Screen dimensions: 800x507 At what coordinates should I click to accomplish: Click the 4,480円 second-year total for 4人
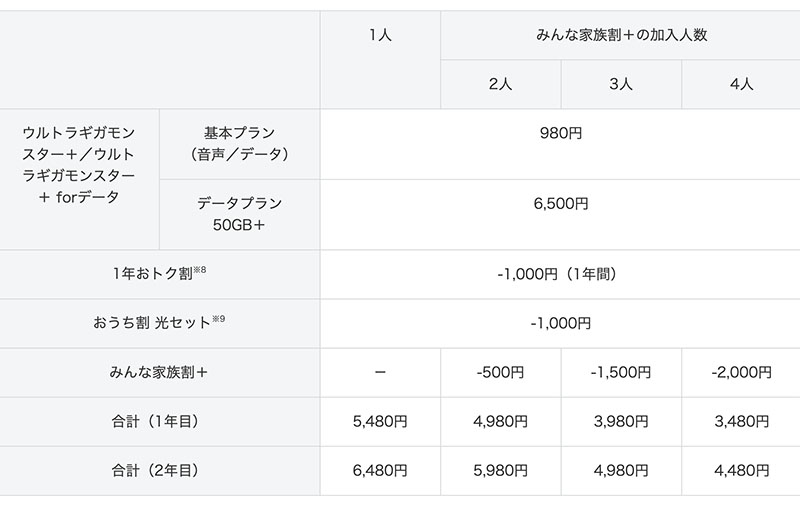[x=741, y=470]
